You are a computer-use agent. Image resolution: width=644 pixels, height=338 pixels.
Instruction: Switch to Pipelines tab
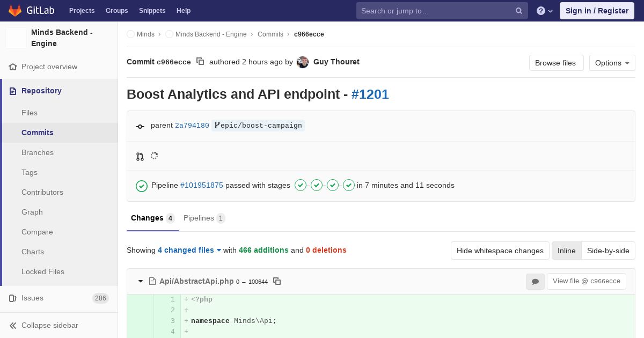[204, 218]
